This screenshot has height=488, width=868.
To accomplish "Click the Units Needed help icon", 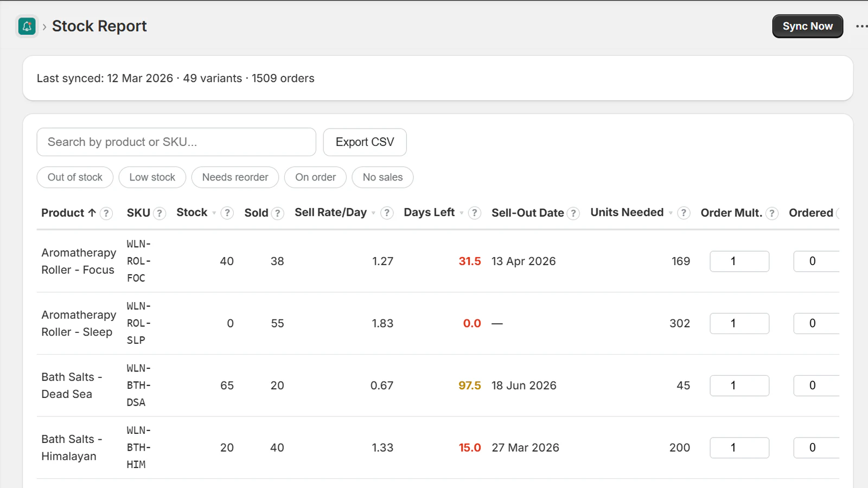I will pos(684,213).
